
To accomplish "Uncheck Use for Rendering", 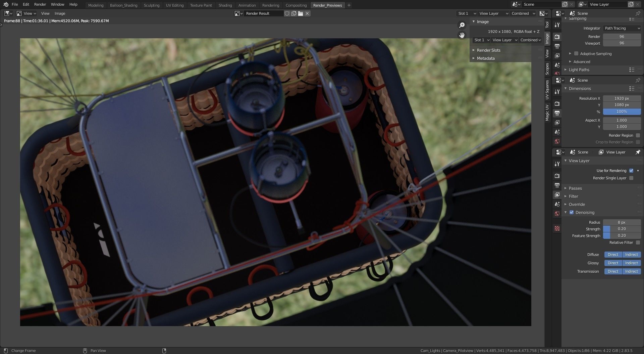I will coord(631,171).
